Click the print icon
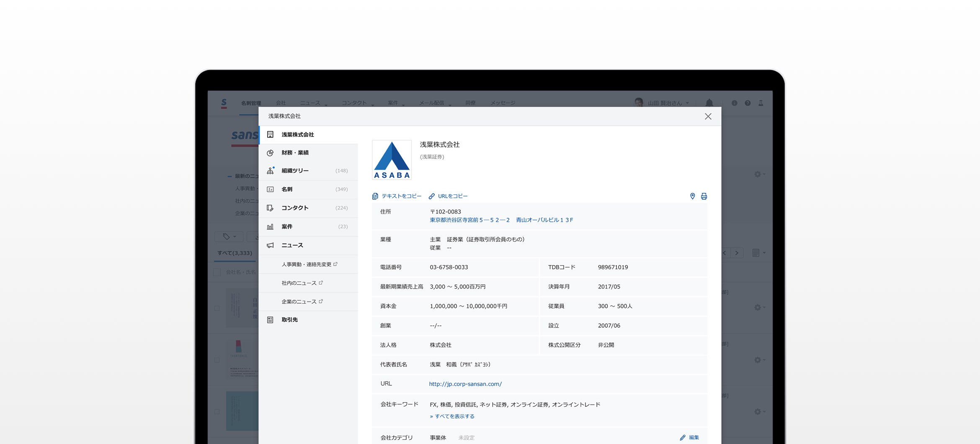Image resolution: width=980 pixels, height=444 pixels. pos(704,196)
